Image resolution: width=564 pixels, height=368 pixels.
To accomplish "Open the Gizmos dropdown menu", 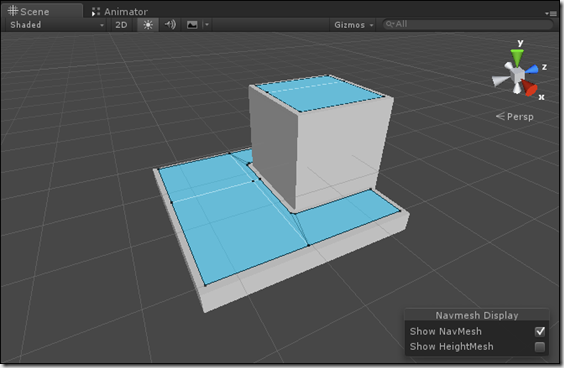I will tap(354, 25).
